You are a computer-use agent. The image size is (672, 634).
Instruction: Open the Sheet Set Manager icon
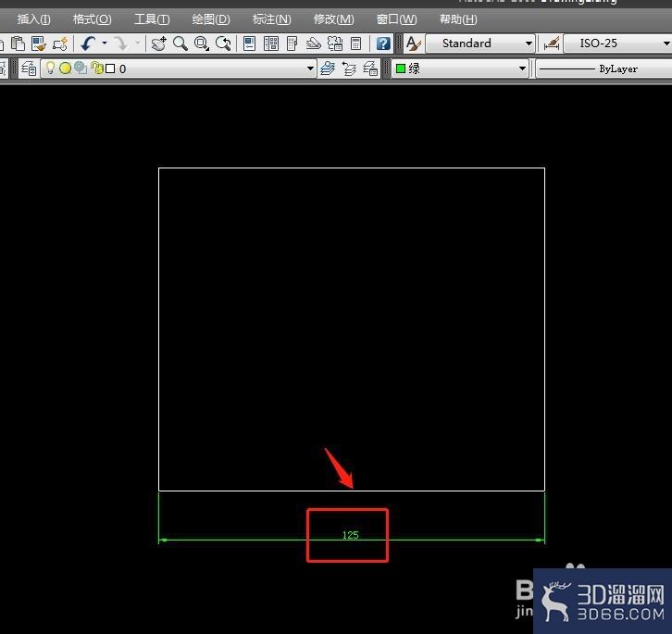(314, 44)
